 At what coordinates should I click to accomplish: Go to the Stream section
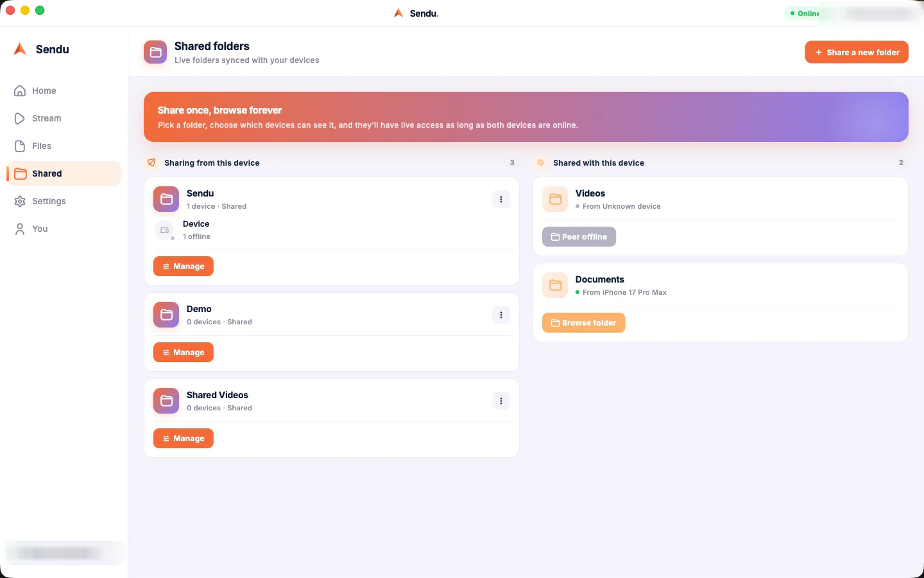tap(64, 118)
